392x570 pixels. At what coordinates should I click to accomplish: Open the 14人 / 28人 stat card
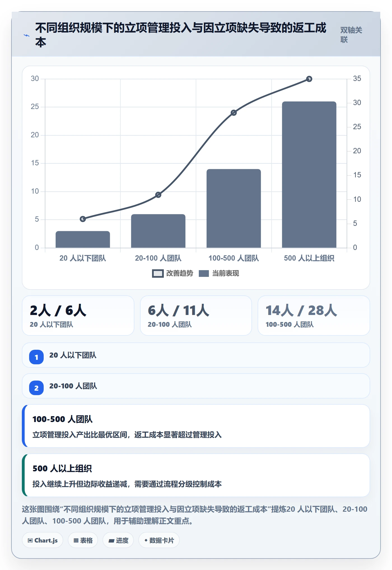[x=314, y=316]
